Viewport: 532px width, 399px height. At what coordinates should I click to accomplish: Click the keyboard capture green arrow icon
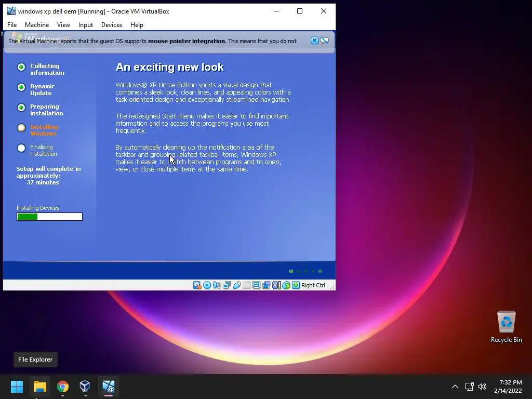click(296, 285)
